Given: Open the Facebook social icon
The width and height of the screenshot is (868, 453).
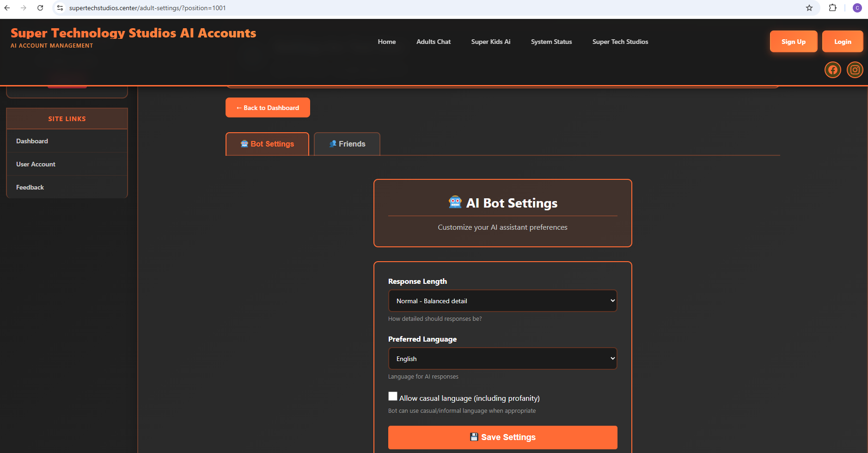Looking at the screenshot, I should click(832, 70).
